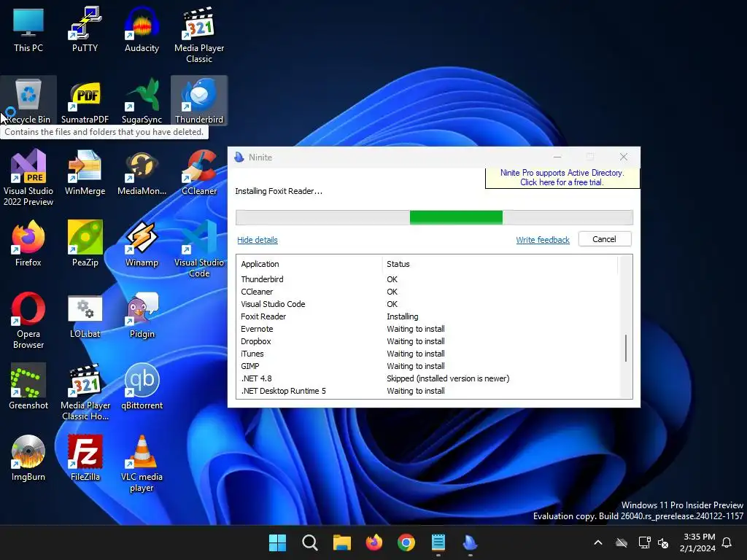The width and height of the screenshot is (747, 560).
Task: Select the PuTTY desktop shortcut
Action: [x=85, y=29]
